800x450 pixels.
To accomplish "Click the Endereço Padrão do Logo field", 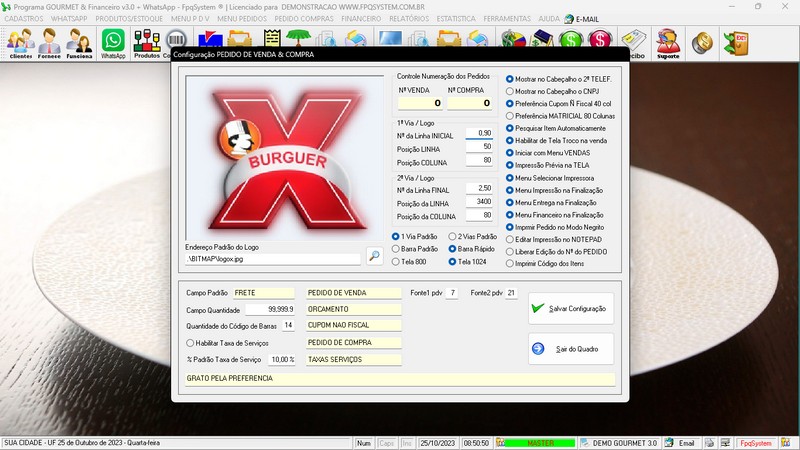I will coord(272,259).
